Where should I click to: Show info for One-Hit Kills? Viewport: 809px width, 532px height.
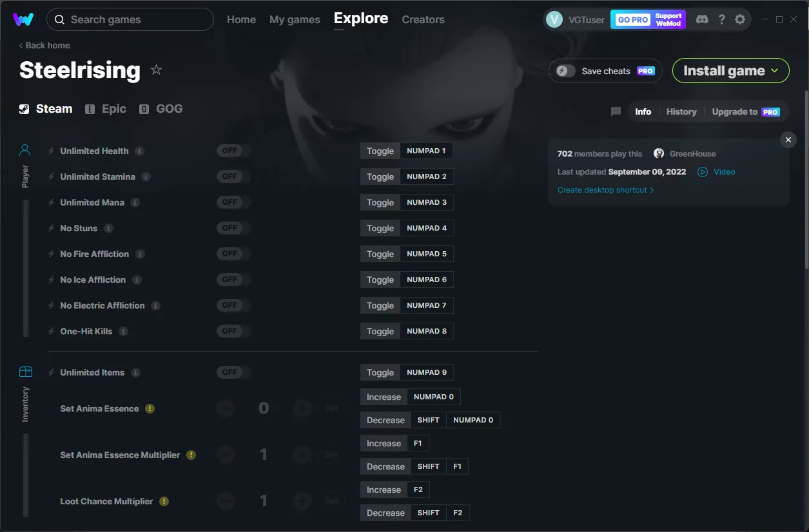tap(123, 331)
